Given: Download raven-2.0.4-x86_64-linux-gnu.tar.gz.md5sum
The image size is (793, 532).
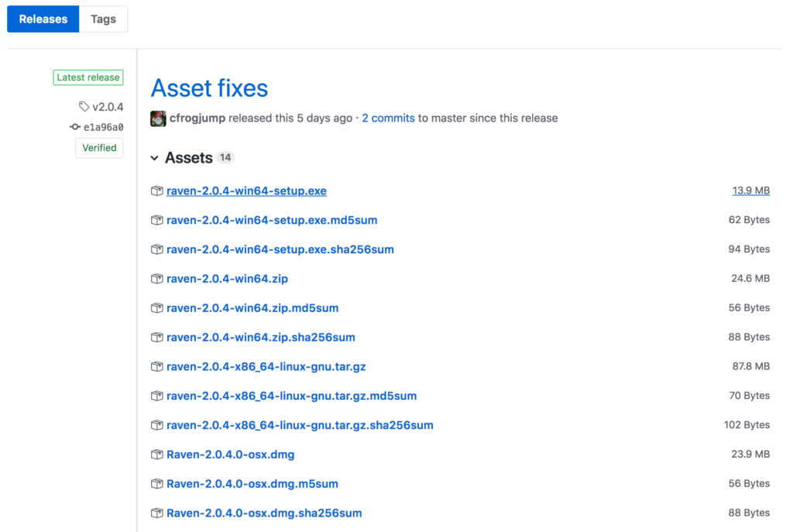Looking at the screenshot, I should click(x=292, y=396).
